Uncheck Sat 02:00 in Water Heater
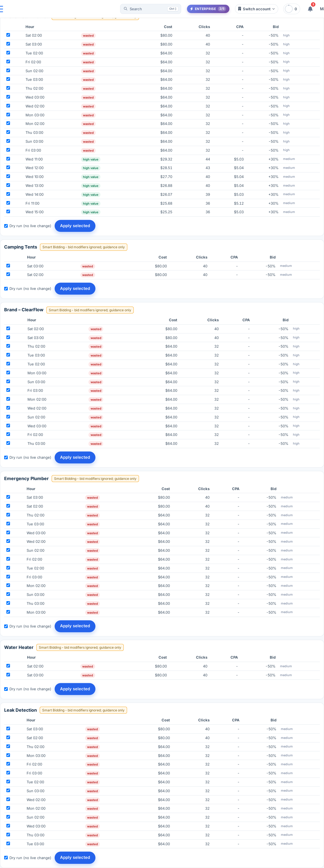 [8, 666]
